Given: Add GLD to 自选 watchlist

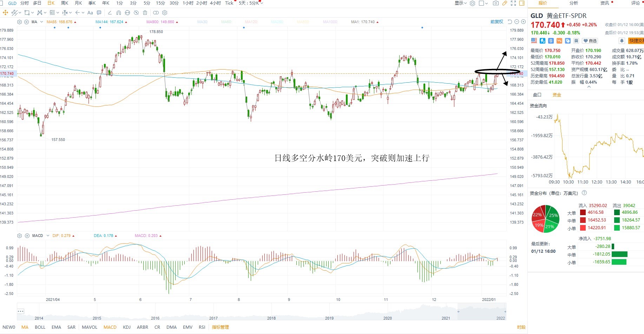Looking at the screenshot, I should pyautogui.click(x=590, y=41).
